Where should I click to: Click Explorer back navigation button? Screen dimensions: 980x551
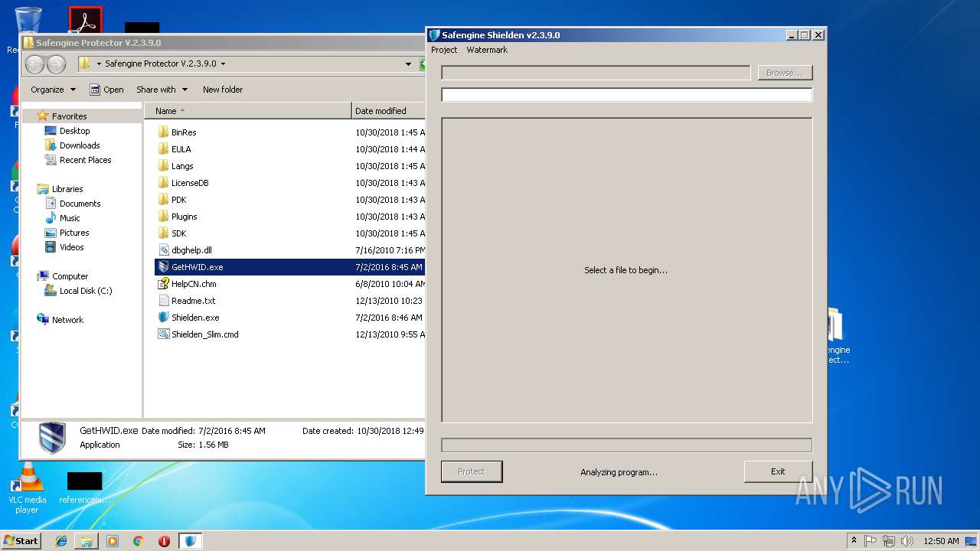coord(34,64)
